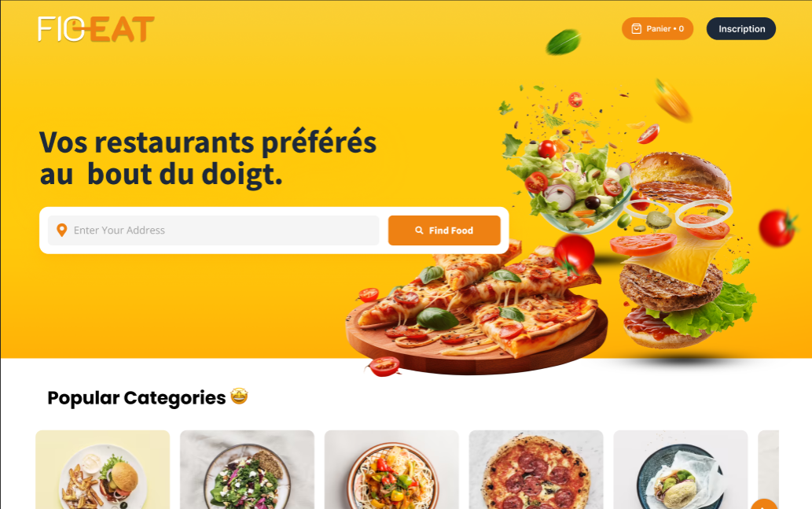The image size is (812, 509).
Task: Click the orange location pin icon
Action: pyautogui.click(x=61, y=231)
